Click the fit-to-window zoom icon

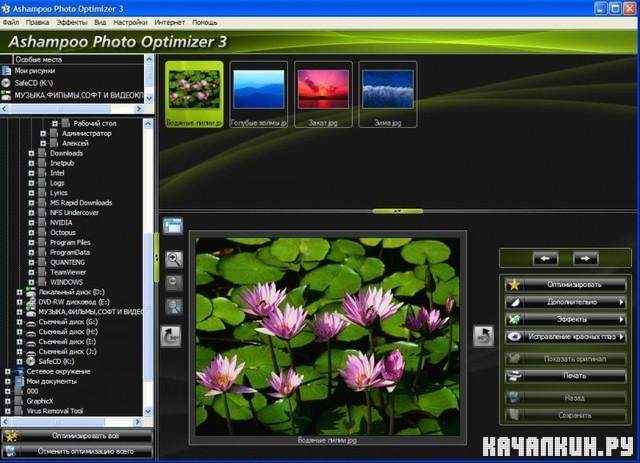174,307
